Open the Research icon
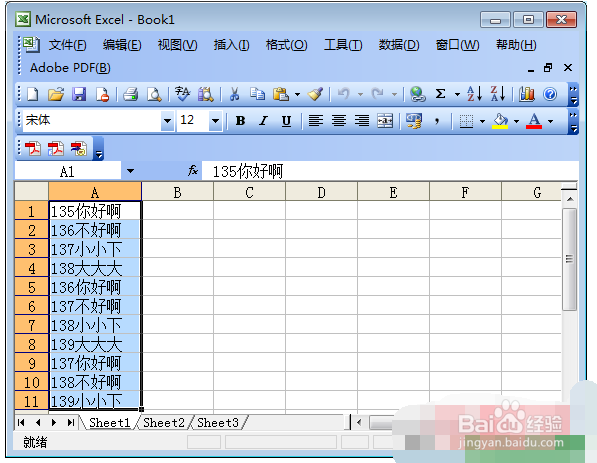597x463 pixels. (206, 94)
